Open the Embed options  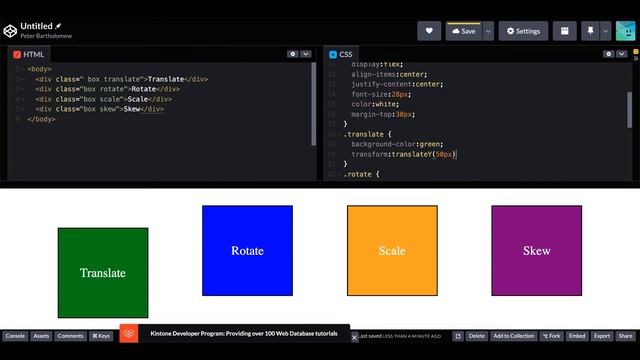click(577, 336)
